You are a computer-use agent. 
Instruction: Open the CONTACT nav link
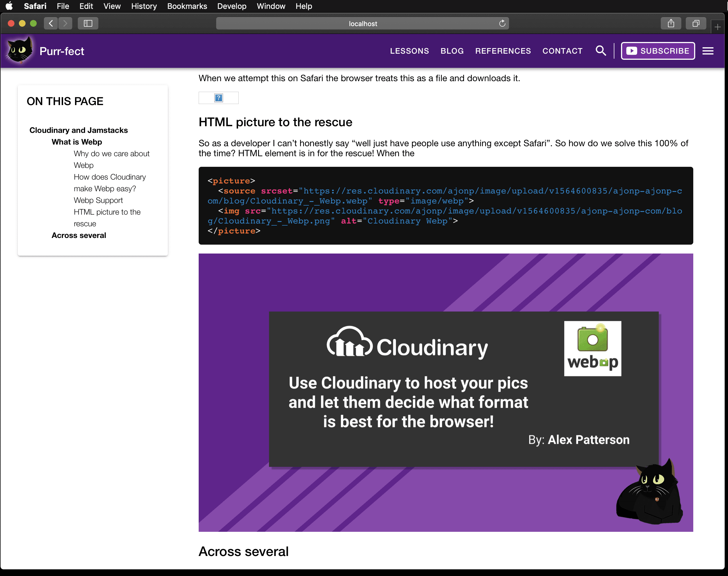click(x=562, y=51)
